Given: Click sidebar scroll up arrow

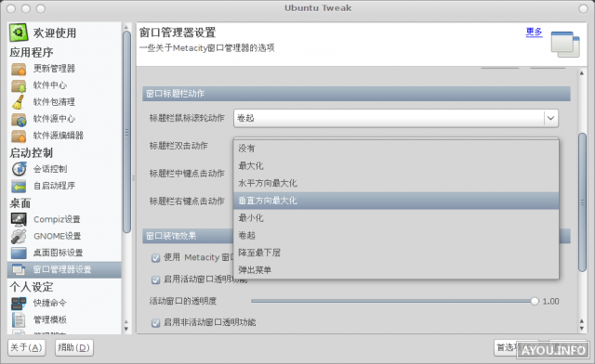Looking at the screenshot, I should click(126, 27).
